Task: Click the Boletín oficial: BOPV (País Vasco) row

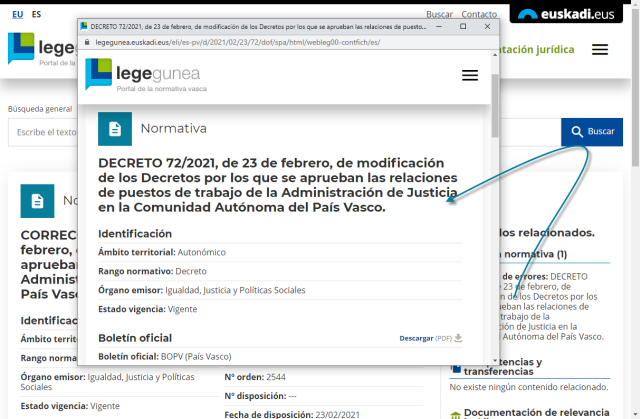Action: click(280, 357)
